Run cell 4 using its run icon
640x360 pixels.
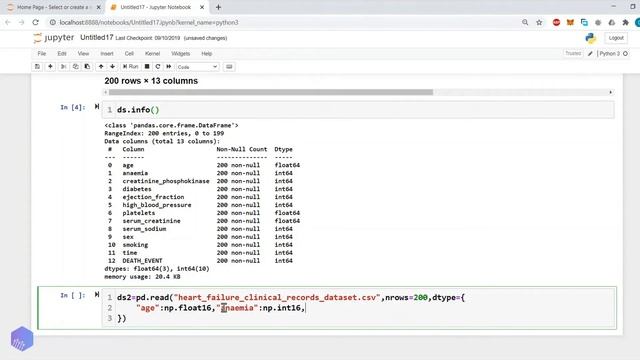[x=97, y=107]
